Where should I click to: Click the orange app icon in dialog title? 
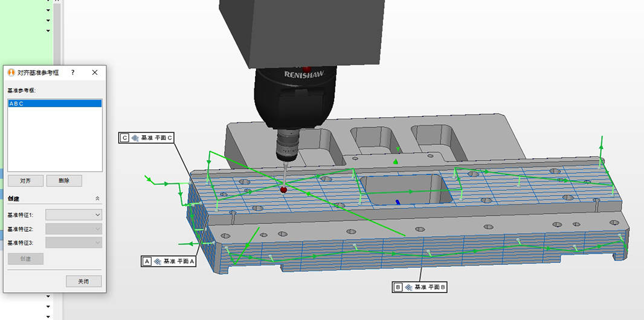pos(11,72)
